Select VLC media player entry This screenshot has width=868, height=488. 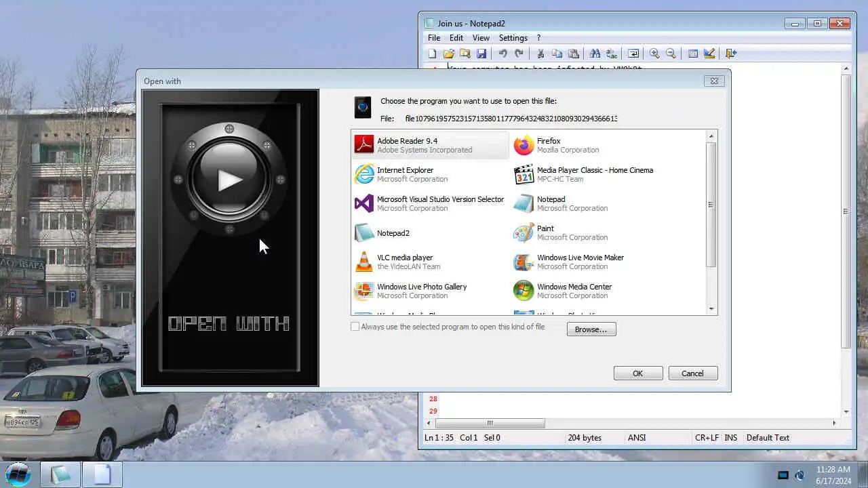[x=430, y=262]
